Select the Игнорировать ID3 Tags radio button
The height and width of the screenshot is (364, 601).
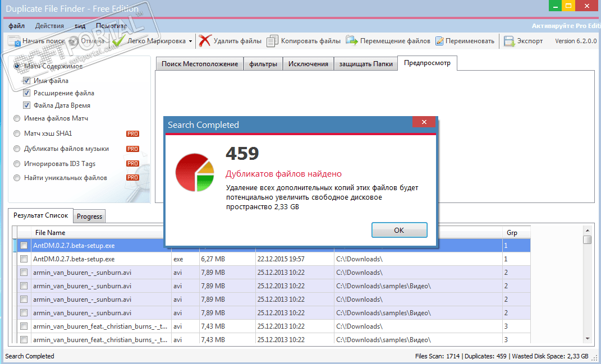(17, 164)
